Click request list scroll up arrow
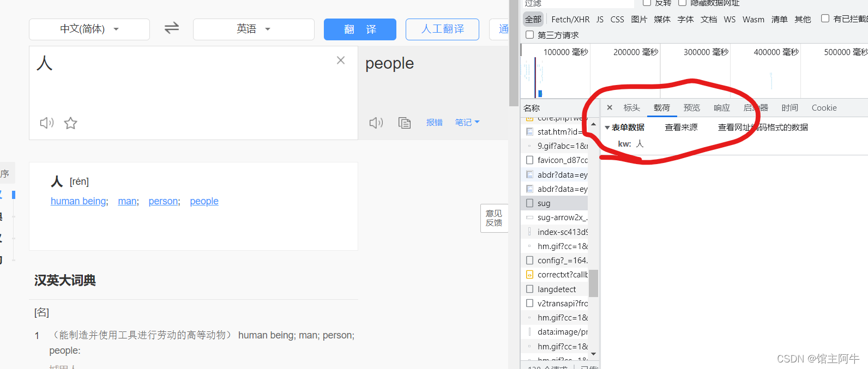The image size is (868, 369). tap(593, 124)
